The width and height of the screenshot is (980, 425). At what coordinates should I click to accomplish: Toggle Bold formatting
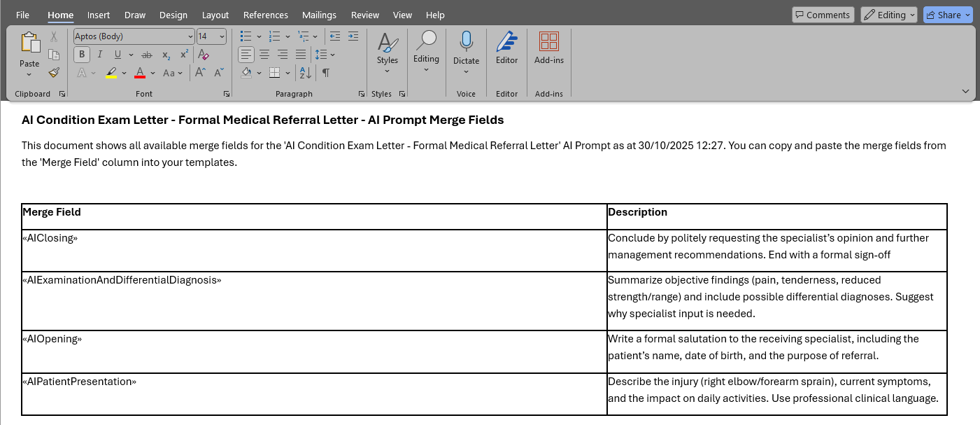(82, 55)
